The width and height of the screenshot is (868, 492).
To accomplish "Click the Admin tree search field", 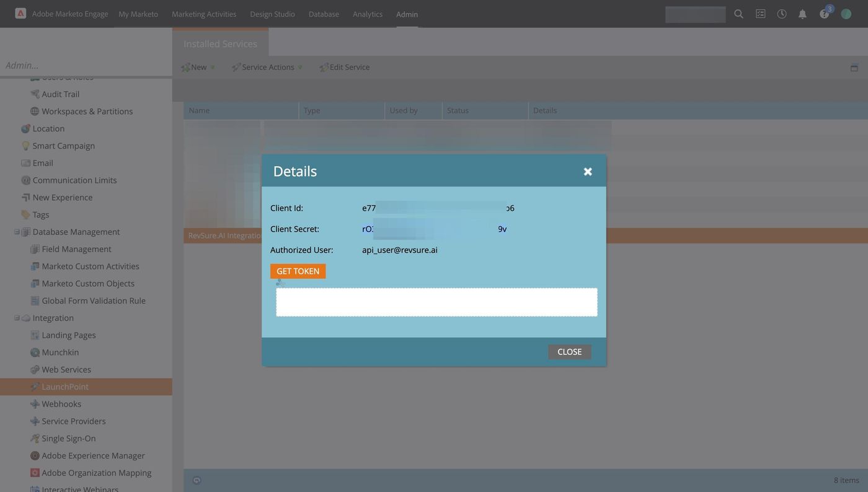I will click(x=86, y=65).
